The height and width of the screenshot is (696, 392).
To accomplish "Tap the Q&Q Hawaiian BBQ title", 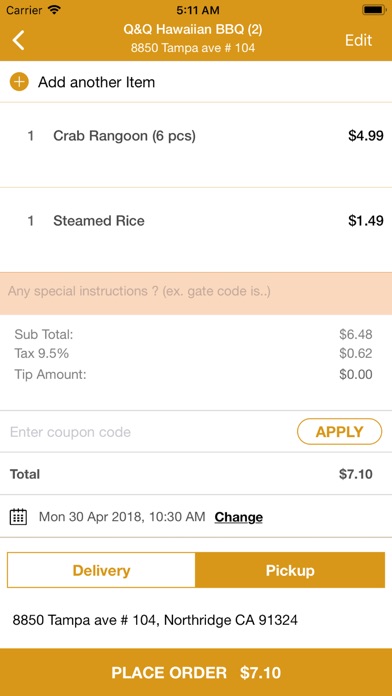I will pyautogui.click(x=193, y=30).
